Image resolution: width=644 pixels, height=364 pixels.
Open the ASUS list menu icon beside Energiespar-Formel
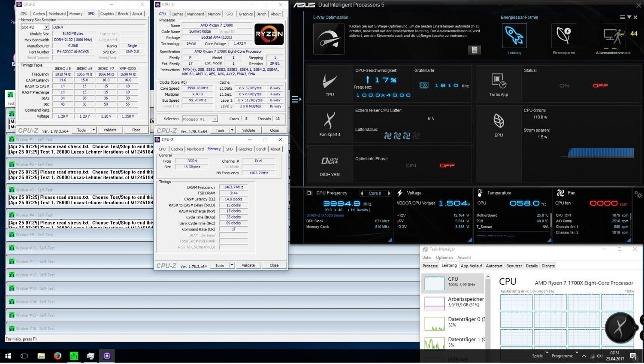point(622,17)
